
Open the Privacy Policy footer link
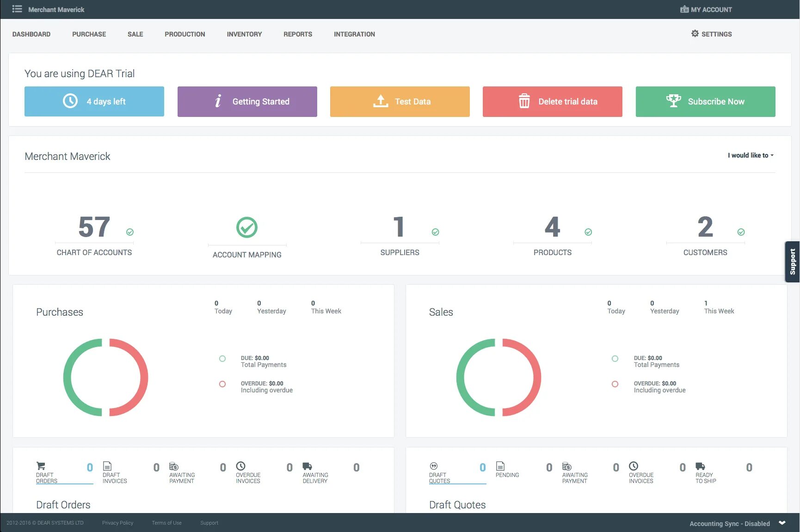click(x=117, y=523)
